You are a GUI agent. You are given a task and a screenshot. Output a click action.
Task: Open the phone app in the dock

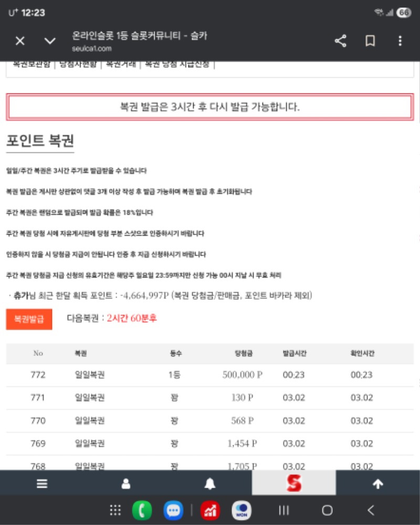(142, 510)
